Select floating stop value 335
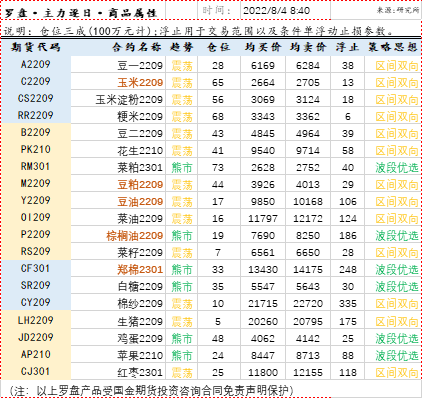Screen dimensions: 422x398 click(x=348, y=304)
